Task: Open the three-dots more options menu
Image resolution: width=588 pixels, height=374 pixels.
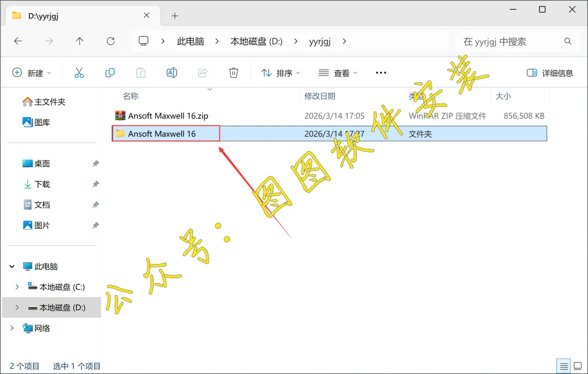Action: 381,73
